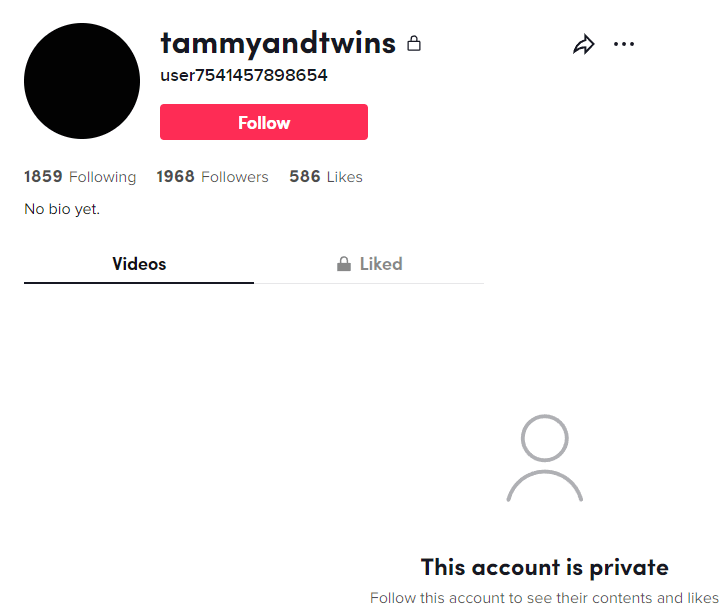
Task: Click the Likes label text
Action: pos(344,177)
